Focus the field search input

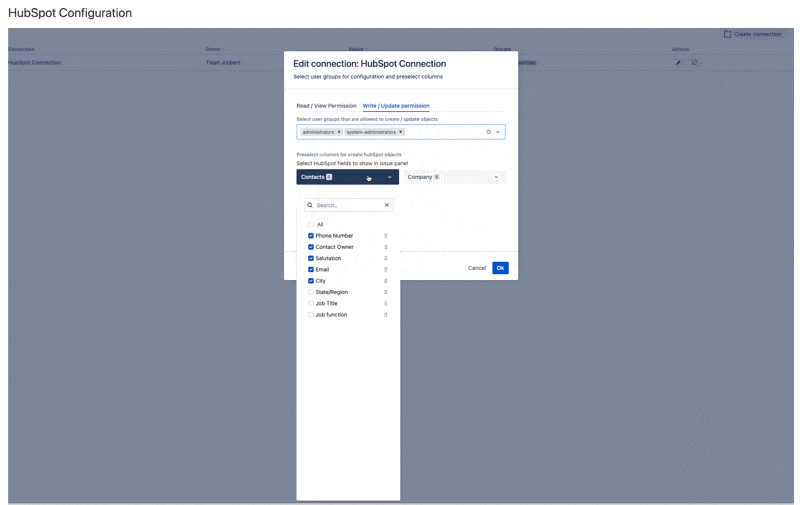[348, 205]
